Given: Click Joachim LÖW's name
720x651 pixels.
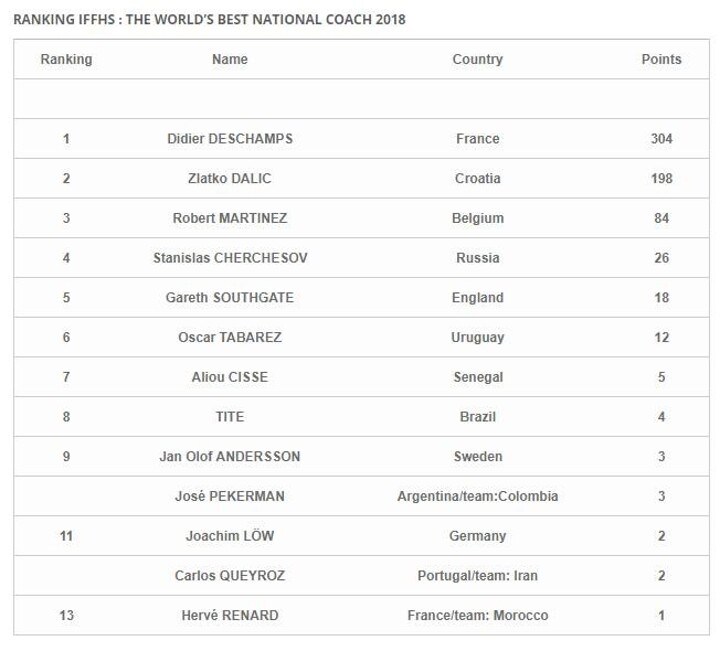Looking at the screenshot, I should [230, 536].
